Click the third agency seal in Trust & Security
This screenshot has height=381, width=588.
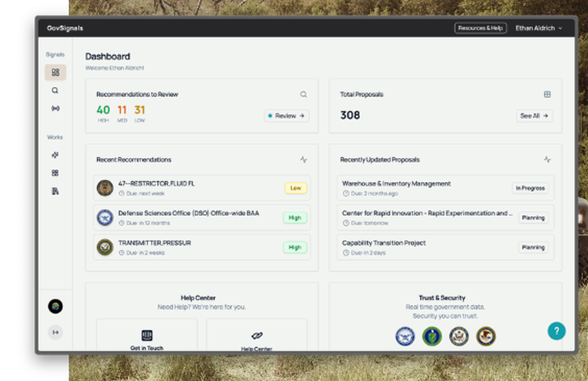pos(459,336)
